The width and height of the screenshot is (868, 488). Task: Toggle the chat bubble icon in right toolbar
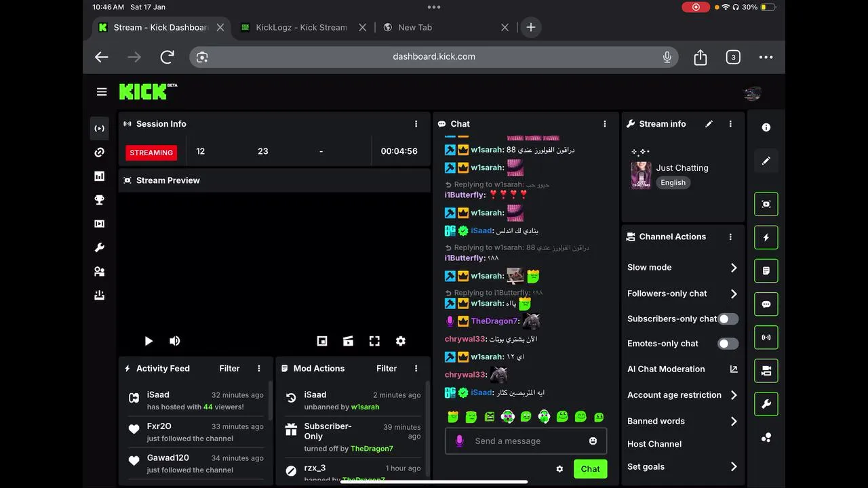click(x=766, y=304)
